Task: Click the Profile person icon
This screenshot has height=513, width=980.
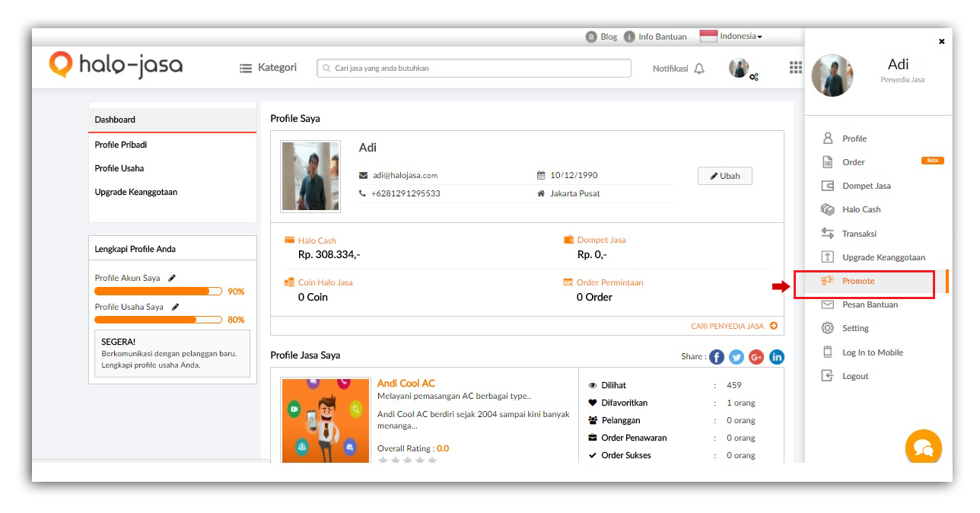Action: click(x=828, y=139)
